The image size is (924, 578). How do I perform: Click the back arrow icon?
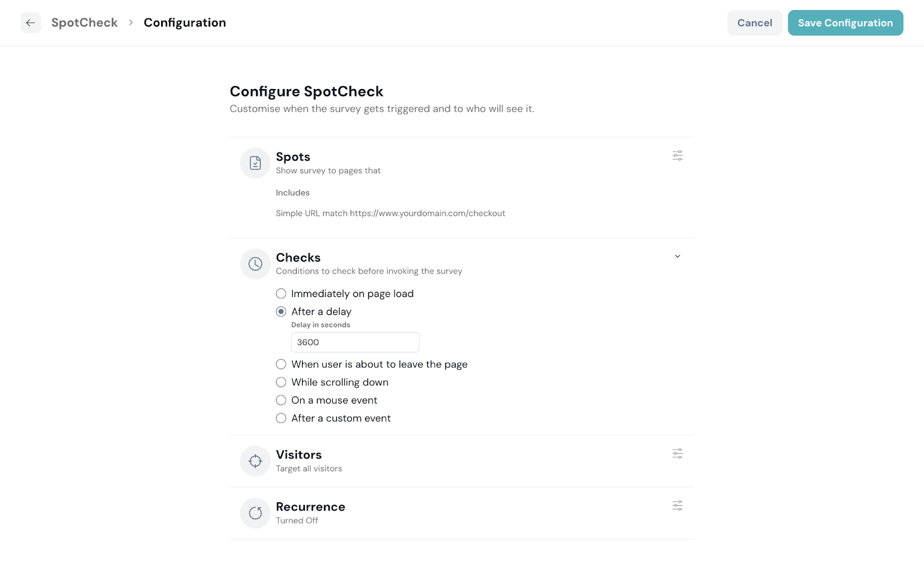coord(31,23)
